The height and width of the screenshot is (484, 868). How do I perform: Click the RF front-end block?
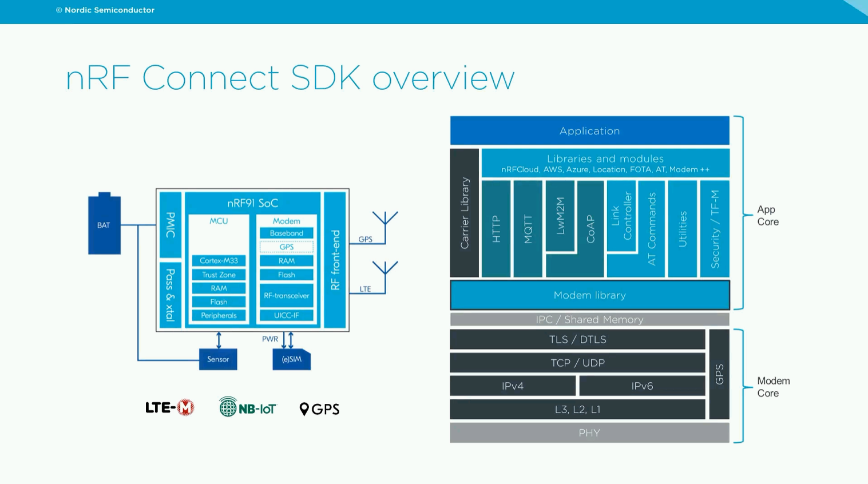335,260
